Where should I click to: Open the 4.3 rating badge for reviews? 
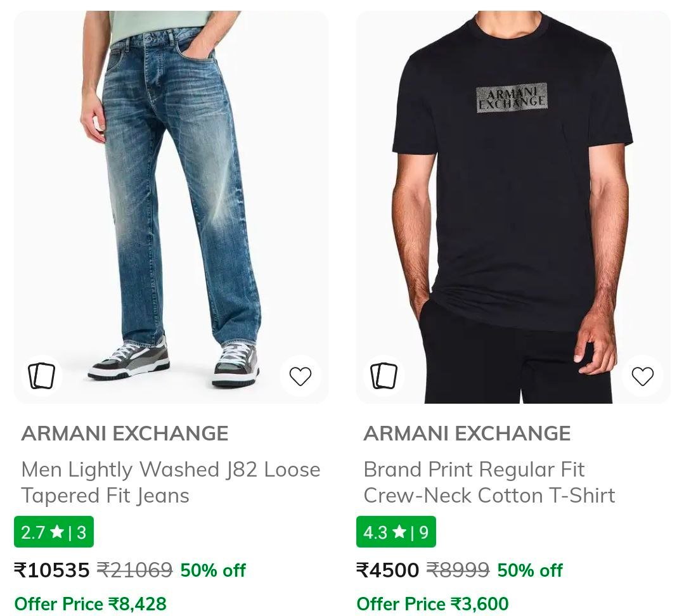(x=396, y=532)
